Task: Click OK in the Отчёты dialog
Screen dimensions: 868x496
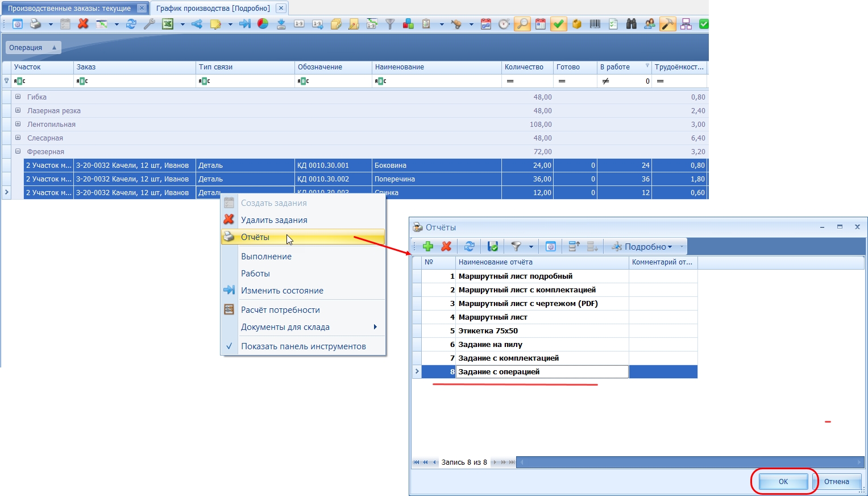Action: tap(783, 481)
